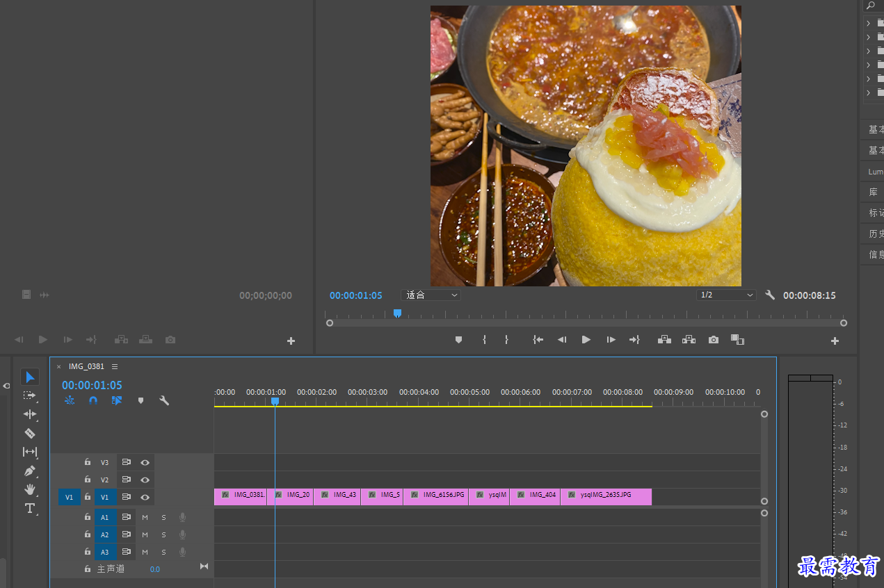Toggle V3 track output eye
Image resolution: width=884 pixels, height=588 pixels.
(x=145, y=462)
